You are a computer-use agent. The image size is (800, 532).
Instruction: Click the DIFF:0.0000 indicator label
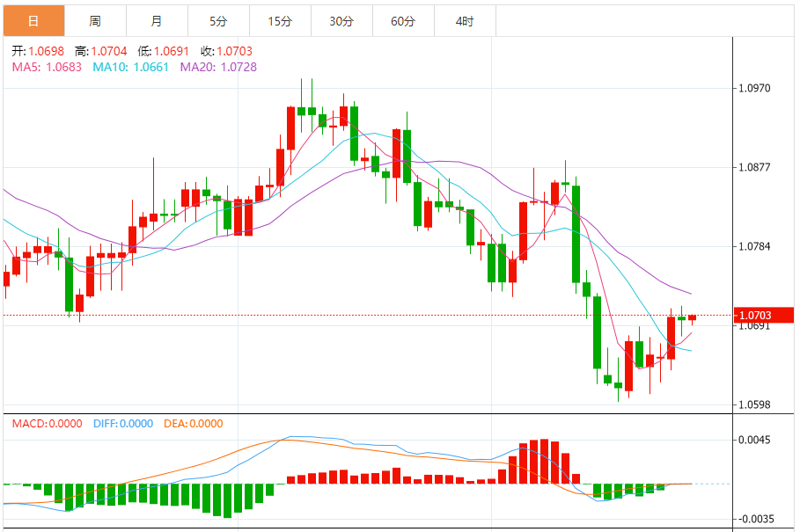point(123,424)
